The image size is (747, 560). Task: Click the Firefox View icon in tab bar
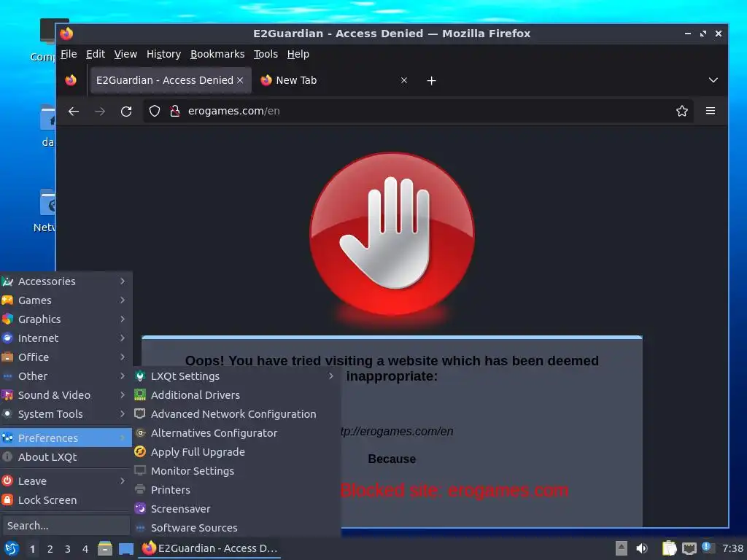pos(71,80)
